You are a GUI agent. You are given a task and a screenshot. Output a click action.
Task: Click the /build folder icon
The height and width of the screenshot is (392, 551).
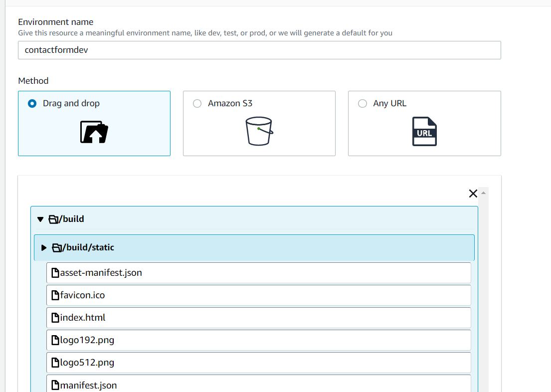(x=54, y=219)
